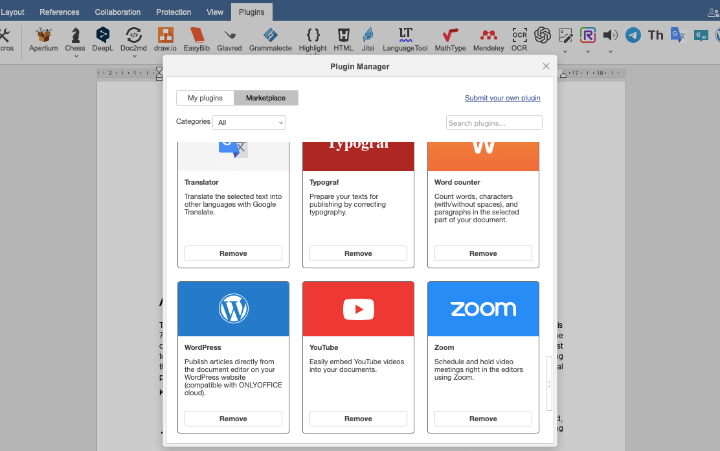Open the Photo editor plugin icon
The image size is (720, 451).
click(x=565, y=35)
